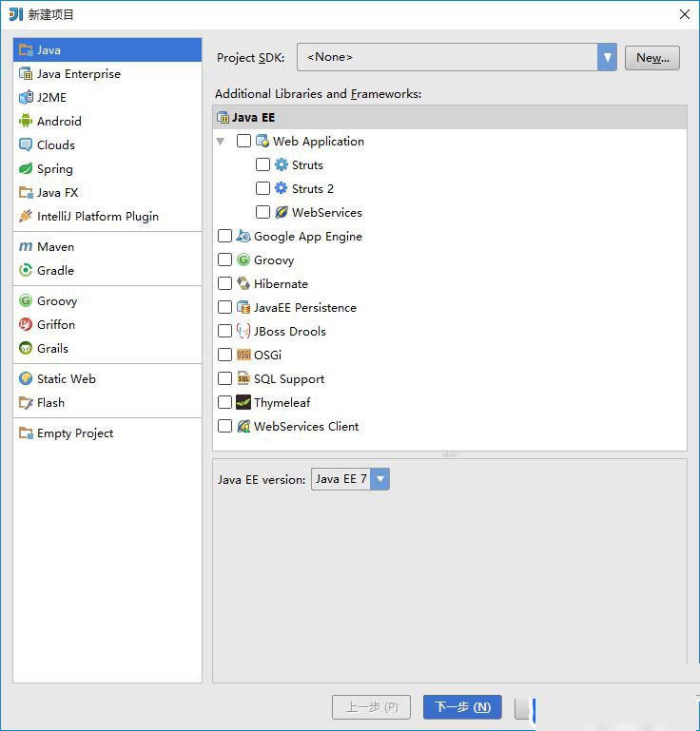The width and height of the screenshot is (700, 731).
Task: Click the Google App Engine icon
Action: [243, 236]
